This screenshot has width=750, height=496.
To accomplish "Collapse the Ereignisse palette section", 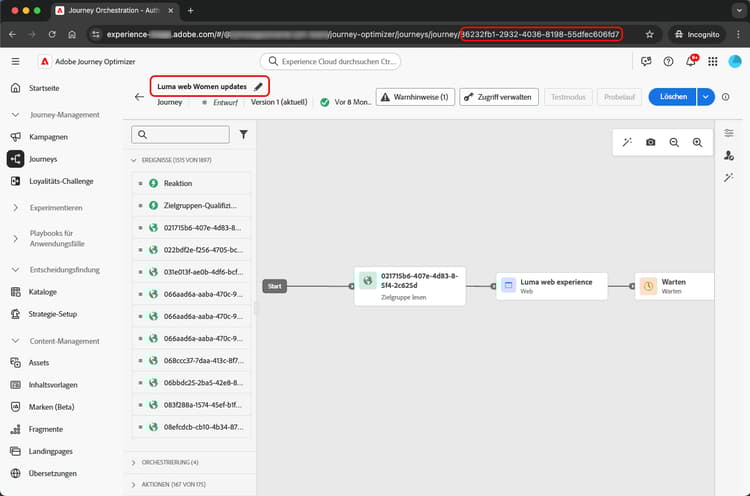I will click(133, 160).
